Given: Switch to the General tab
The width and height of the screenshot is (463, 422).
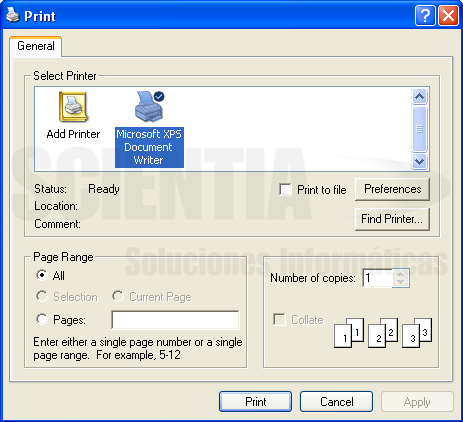Looking at the screenshot, I should [x=36, y=46].
